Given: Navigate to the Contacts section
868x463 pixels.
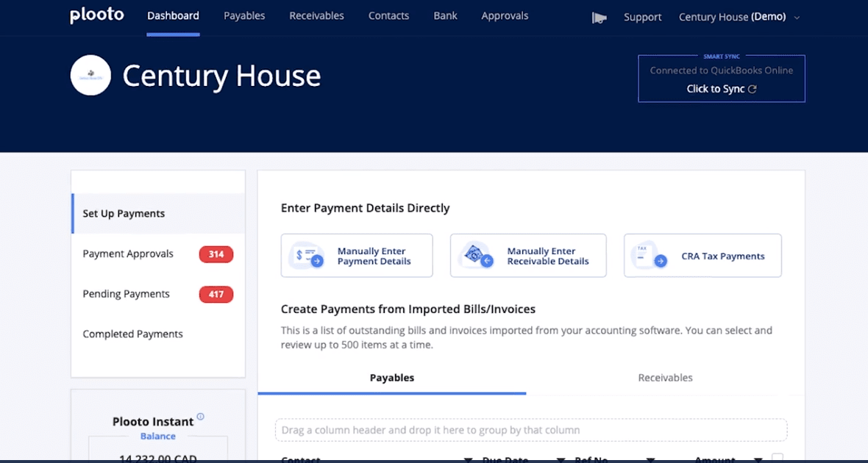Looking at the screenshot, I should pos(388,15).
